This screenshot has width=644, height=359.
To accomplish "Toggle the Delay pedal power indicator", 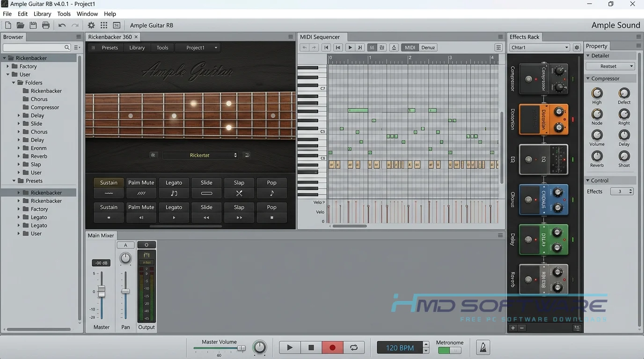I will click(572, 240).
